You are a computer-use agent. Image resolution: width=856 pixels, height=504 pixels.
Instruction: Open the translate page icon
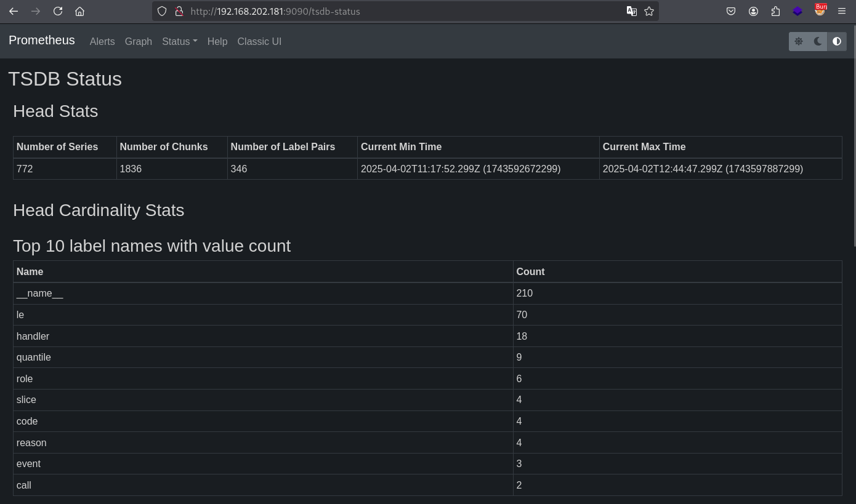coord(632,11)
